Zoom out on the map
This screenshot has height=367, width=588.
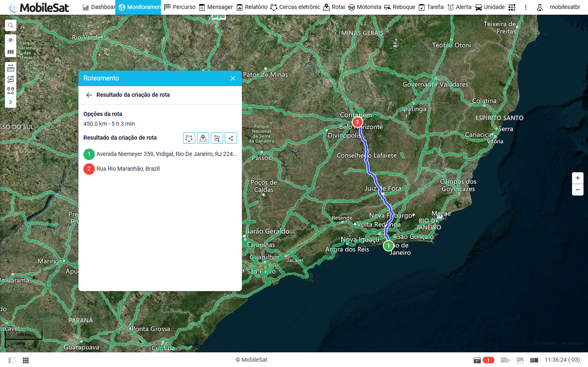click(578, 190)
